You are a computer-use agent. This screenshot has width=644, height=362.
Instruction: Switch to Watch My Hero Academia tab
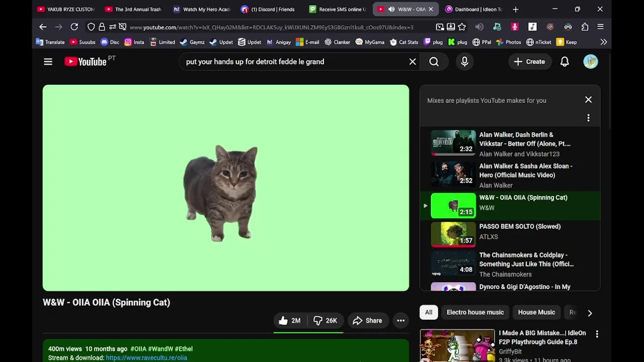(x=201, y=9)
